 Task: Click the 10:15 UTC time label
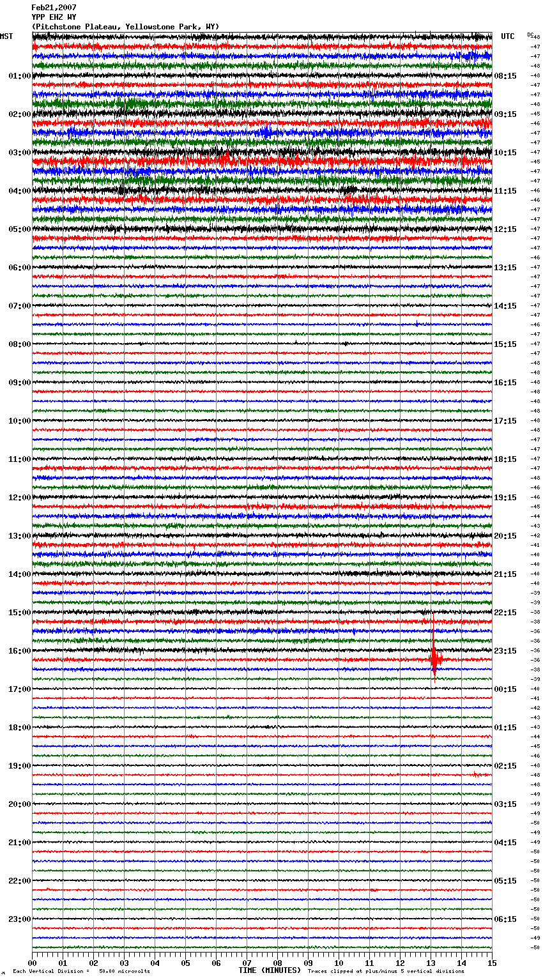point(505,153)
